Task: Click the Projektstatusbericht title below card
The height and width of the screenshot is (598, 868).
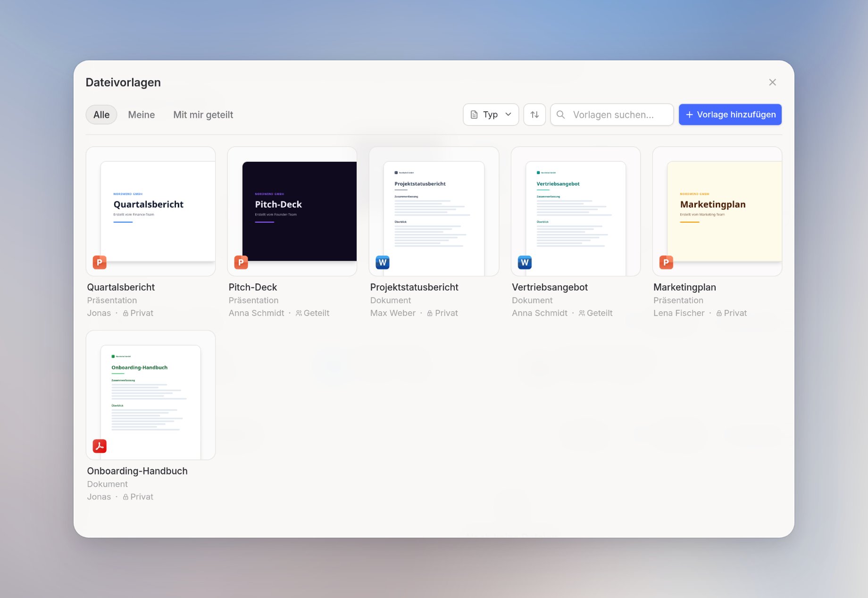Action: pos(414,287)
